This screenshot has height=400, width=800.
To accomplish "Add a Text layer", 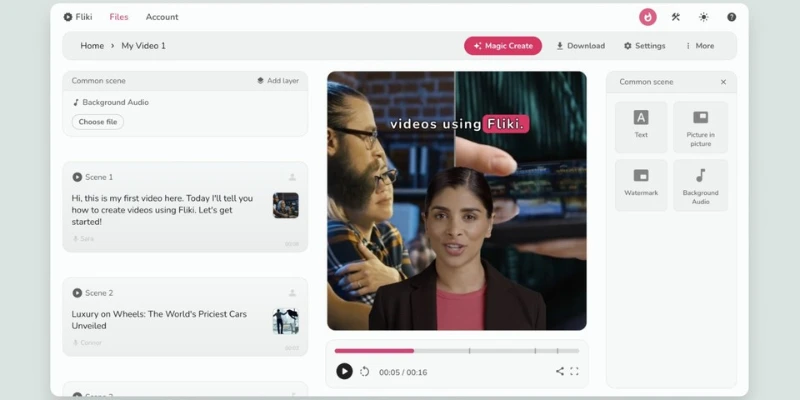I will [x=641, y=127].
